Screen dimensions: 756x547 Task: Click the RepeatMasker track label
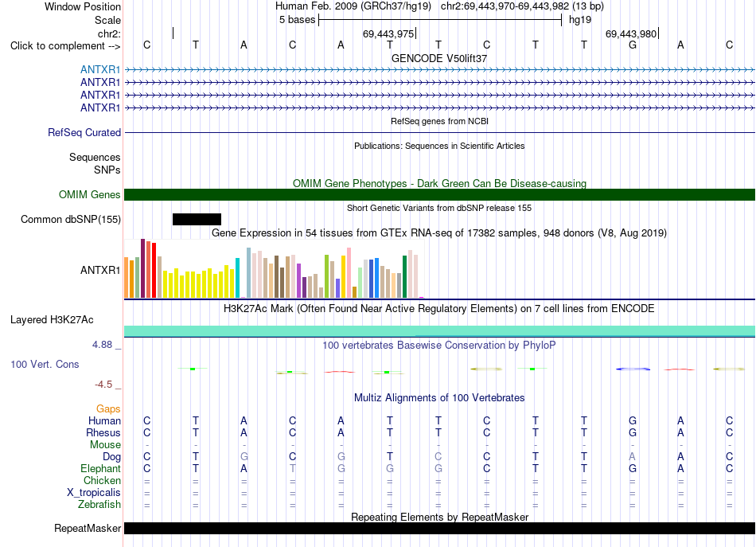88,528
